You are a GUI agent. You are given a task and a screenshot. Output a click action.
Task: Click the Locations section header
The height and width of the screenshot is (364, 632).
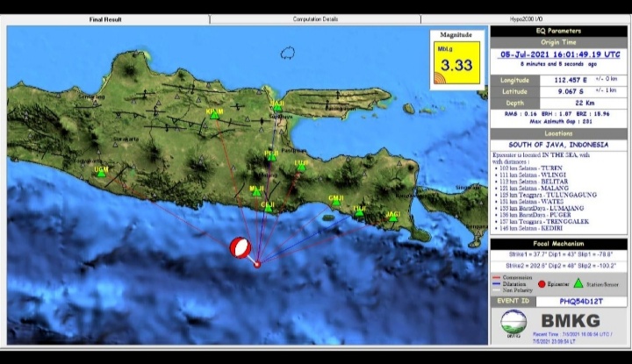coord(558,133)
